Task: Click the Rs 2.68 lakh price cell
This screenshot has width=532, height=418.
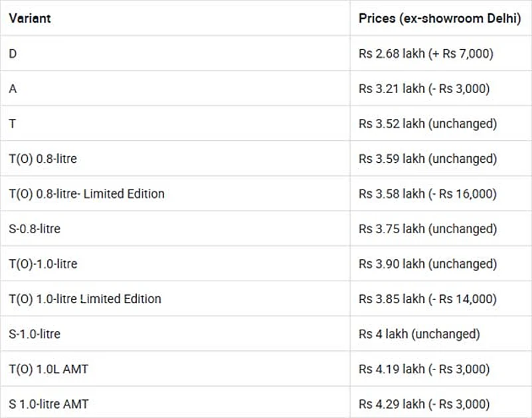Action: 426,54
